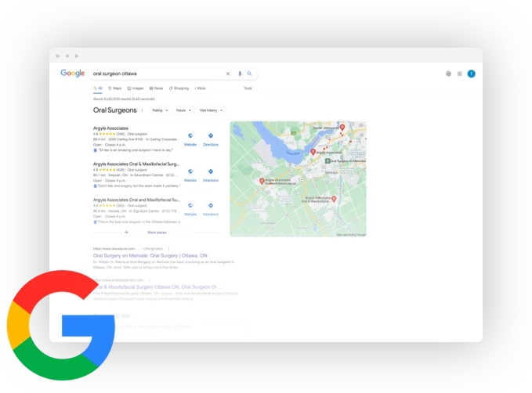Open the Oral & Maxillofacial Surgery Ottawa result
Image resolution: width=532 pixels, height=393 pixels.
(x=157, y=287)
